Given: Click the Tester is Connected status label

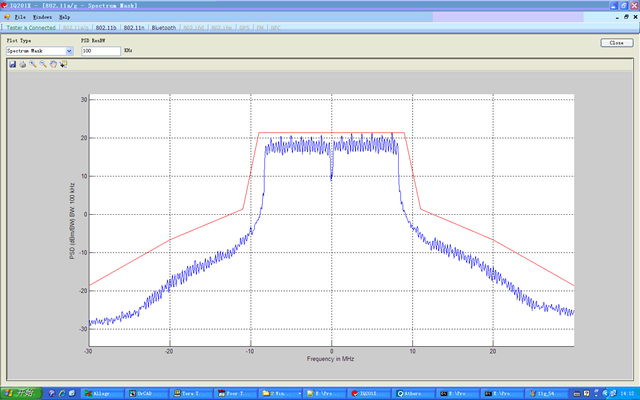Looking at the screenshot, I should point(31,28).
